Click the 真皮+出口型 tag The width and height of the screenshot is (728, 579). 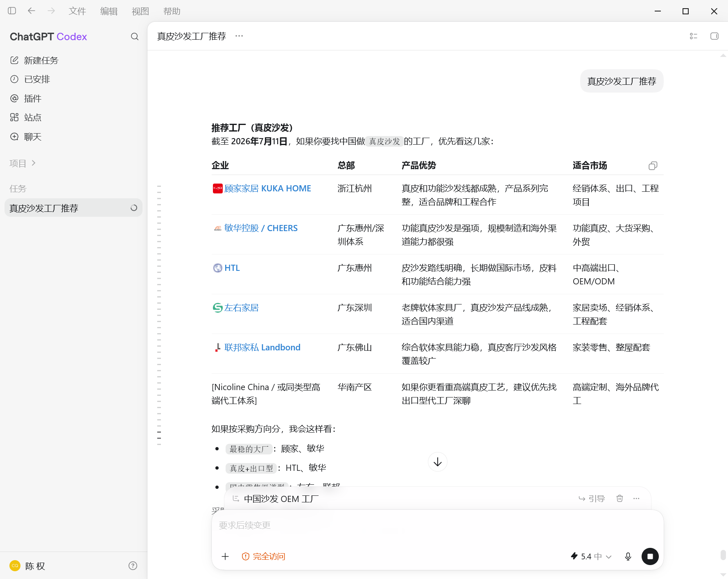(251, 468)
